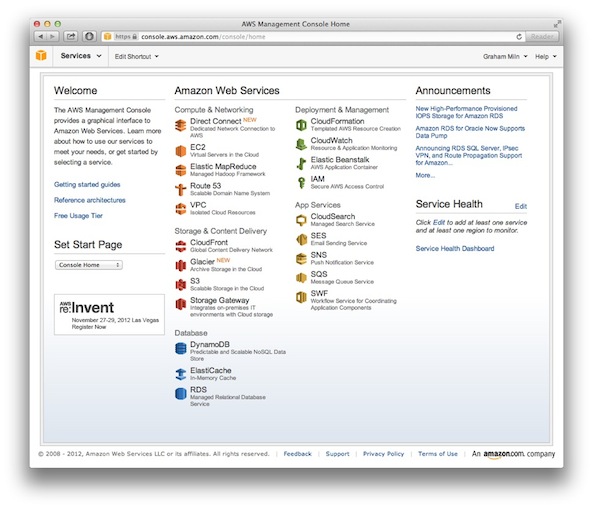Click the SES email icon
Screen dimensions: 593x509
(301, 239)
